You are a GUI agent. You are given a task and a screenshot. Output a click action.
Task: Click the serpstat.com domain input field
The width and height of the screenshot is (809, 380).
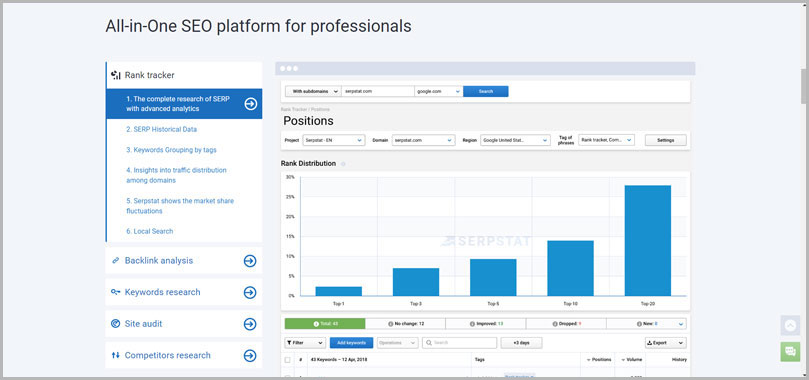[x=378, y=91]
